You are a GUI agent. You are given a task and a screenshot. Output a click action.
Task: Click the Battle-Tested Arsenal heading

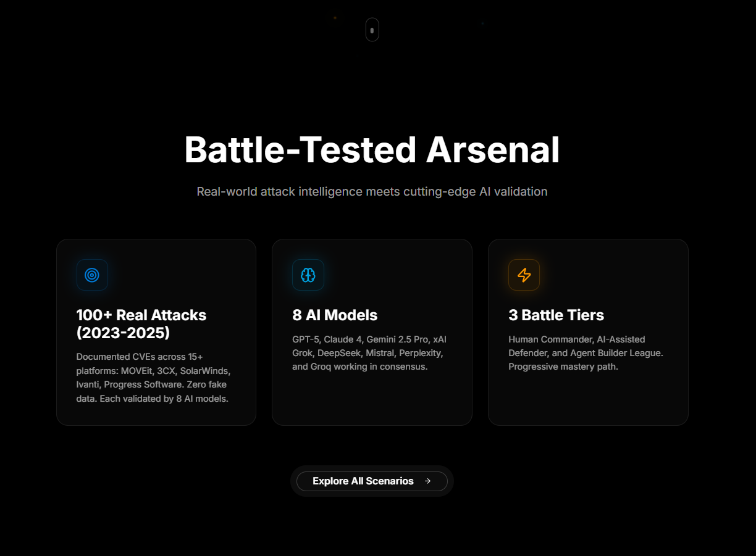pyautogui.click(x=372, y=149)
